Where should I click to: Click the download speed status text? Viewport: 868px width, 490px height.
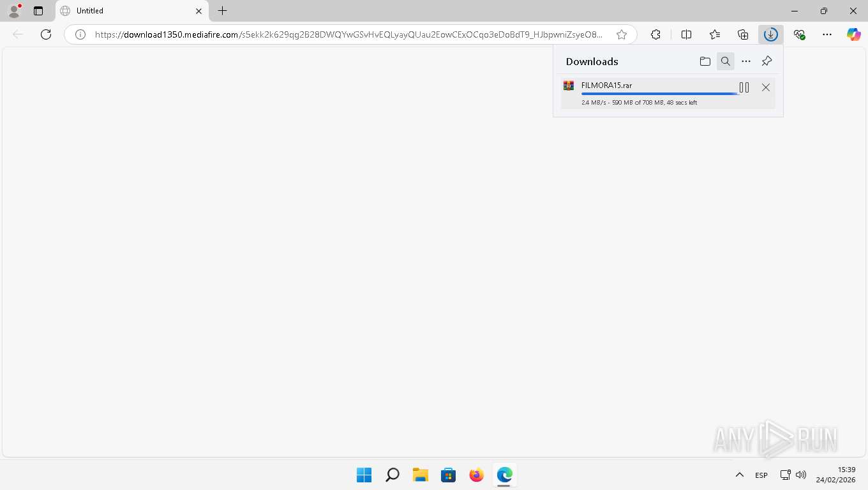(639, 103)
